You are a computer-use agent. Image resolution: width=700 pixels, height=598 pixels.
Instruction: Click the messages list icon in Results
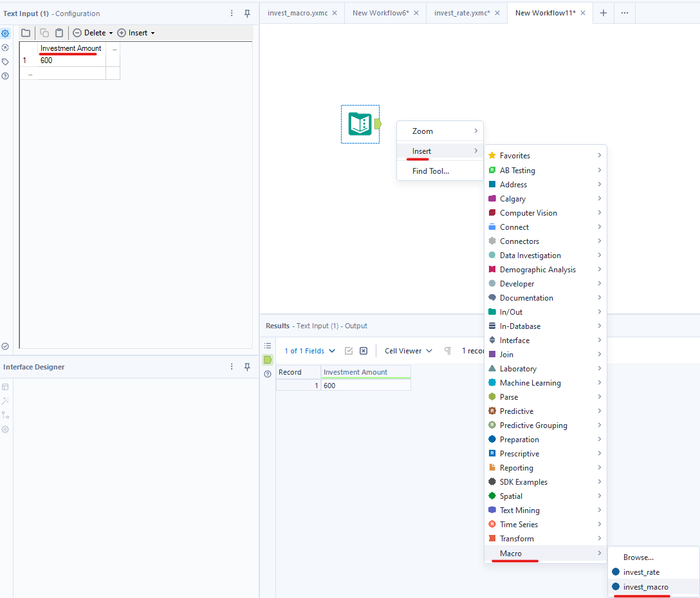pos(268,346)
